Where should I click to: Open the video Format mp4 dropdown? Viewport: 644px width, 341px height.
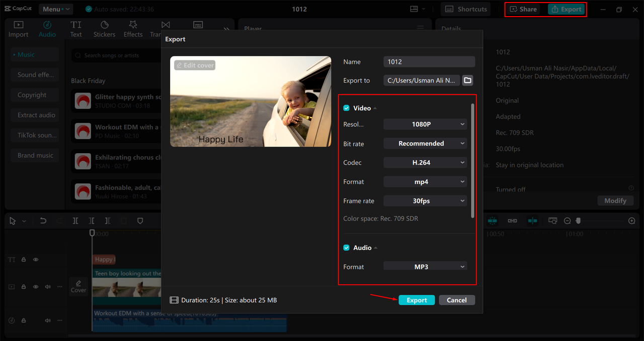(425, 182)
